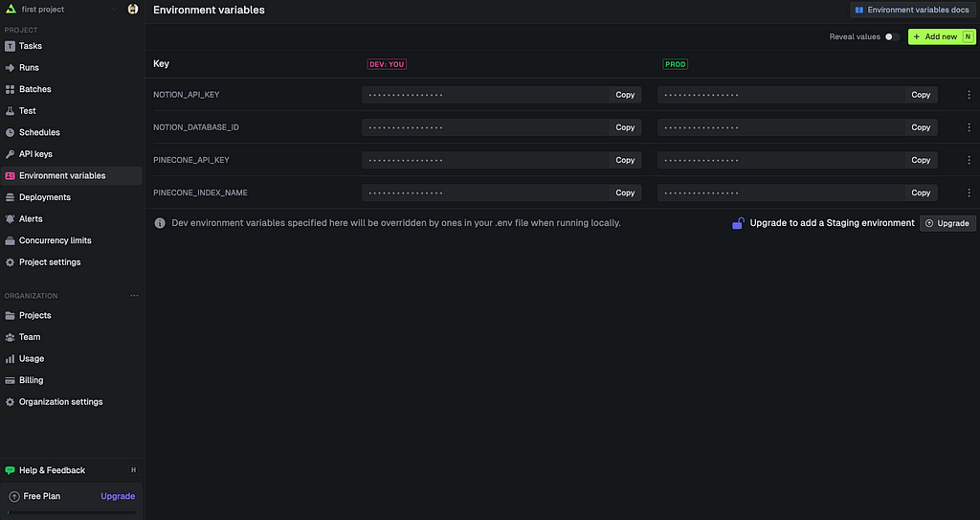
Task: Click the PROD environment badge
Action: [675, 64]
